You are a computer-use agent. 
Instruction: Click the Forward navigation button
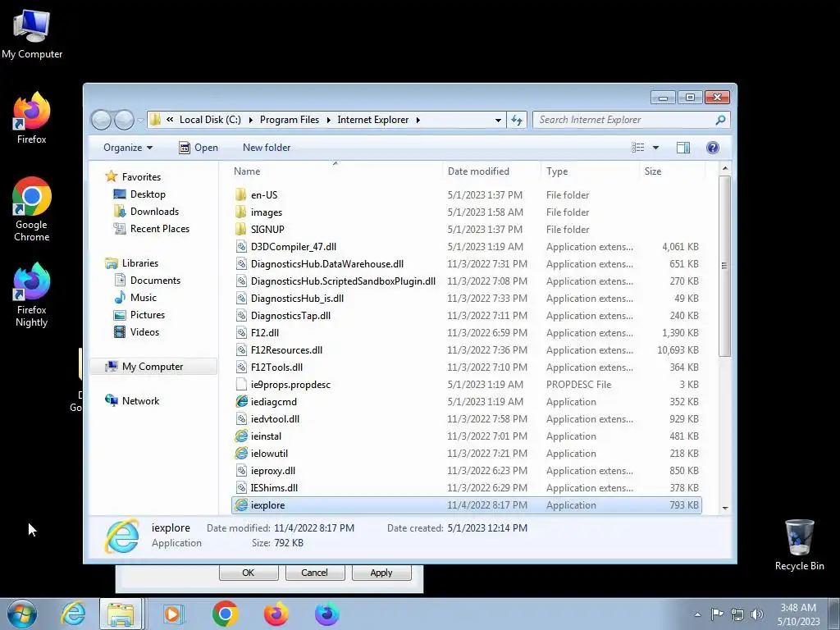pyautogui.click(x=124, y=120)
